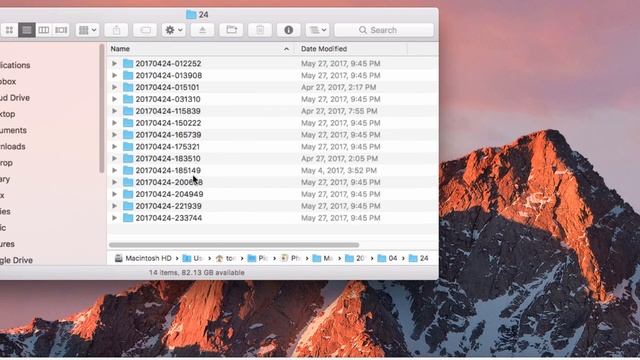
Task: Create a new folder from toolbar
Action: [231, 30]
